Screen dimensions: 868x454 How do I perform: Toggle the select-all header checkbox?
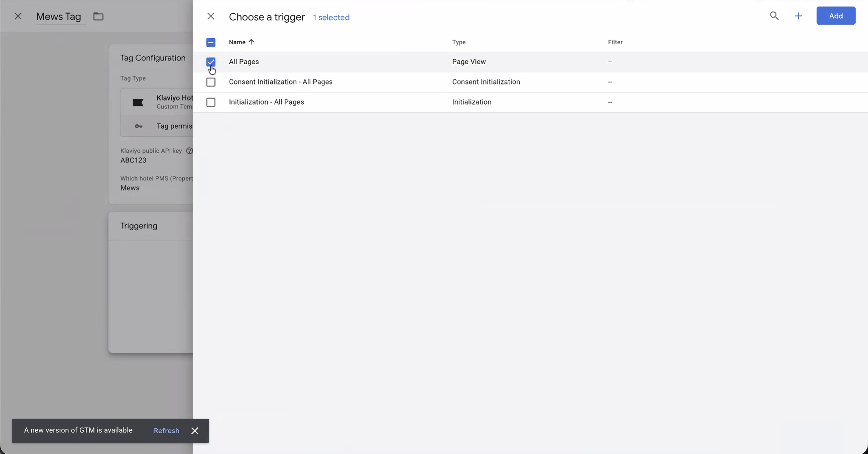[211, 42]
